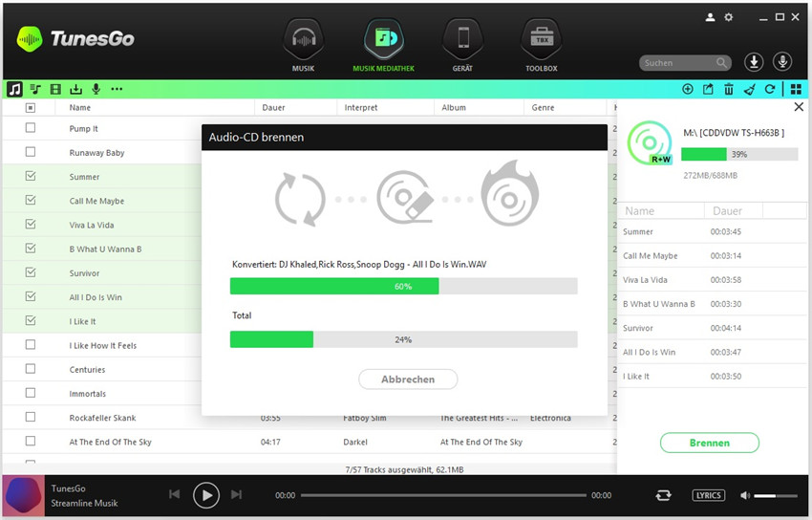This screenshot has width=812, height=520.
Task: Close the burn side panel X
Action: click(x=799, y=107)
